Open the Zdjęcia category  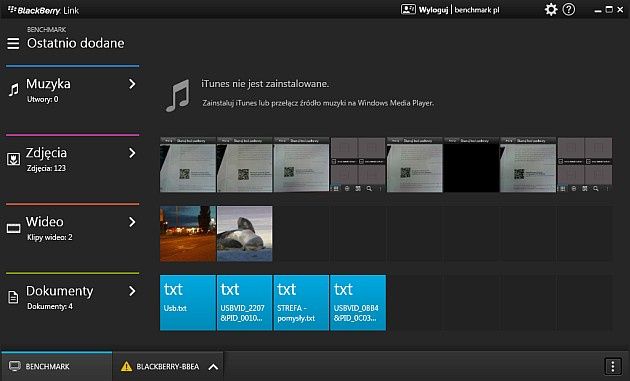[72, 160]
